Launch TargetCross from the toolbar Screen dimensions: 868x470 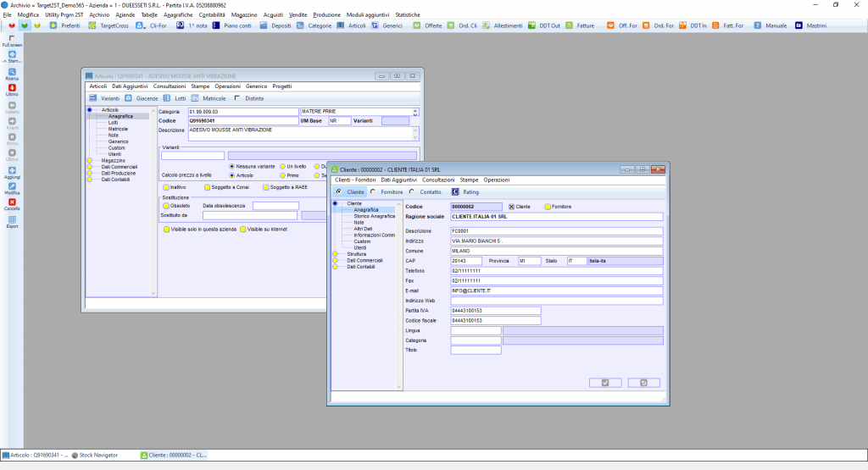click(x=108, y=25)
